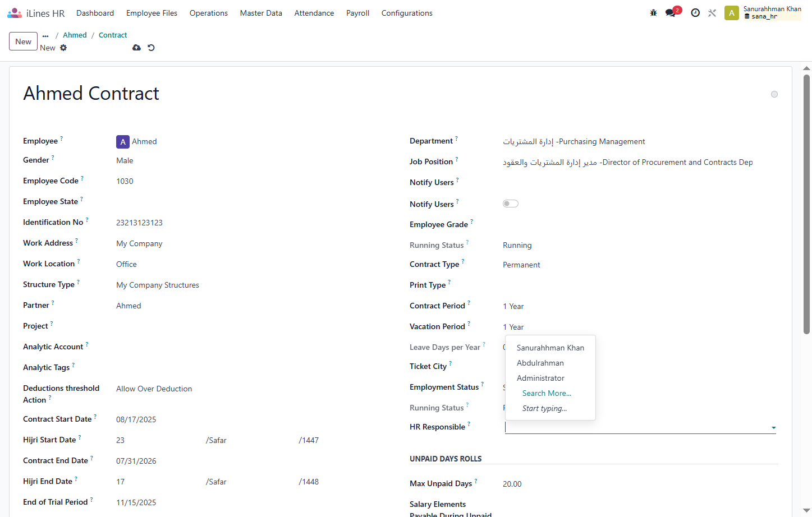Toggle the Notify Users switch
Image resolution: width=812 pixels, height=517 pixels.
click(511, 204)
